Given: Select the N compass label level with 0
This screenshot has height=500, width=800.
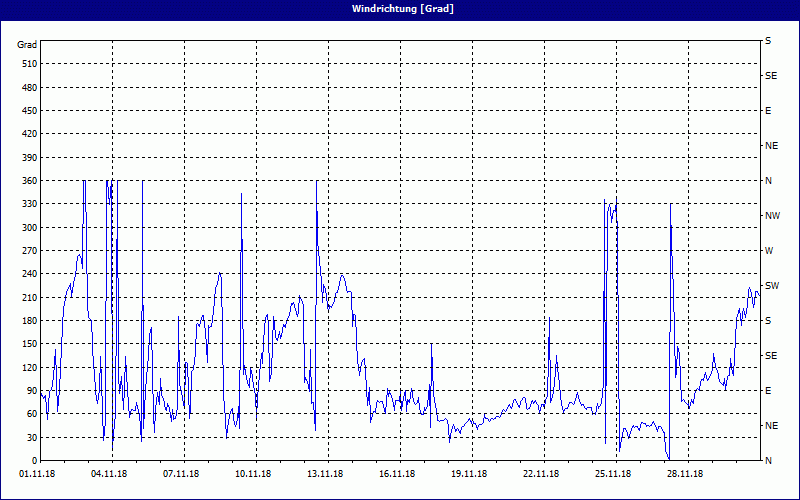Looking at the screenshot, I should [768, 461].
